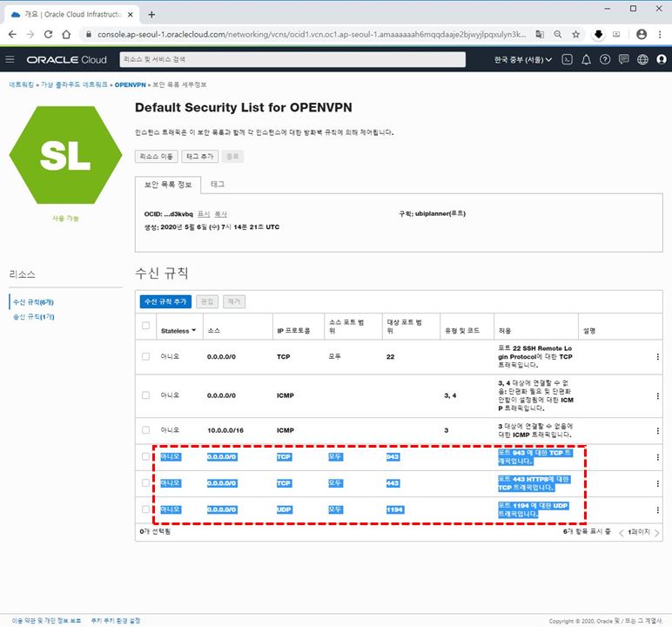Image resolution: width=672 pixels, height=627 pixels.
Task: Click the zoom magnifier icon in address bar
Action: coord(558,34)
